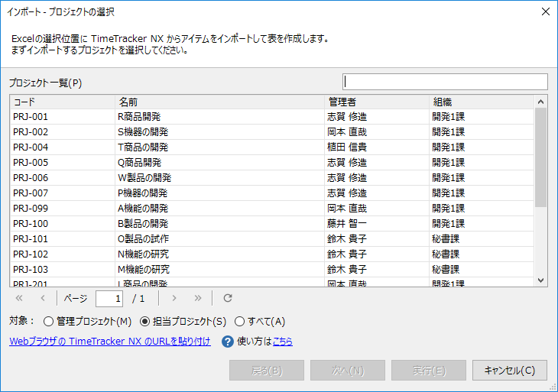Go to the next page
This screenshot has width=558, height=392.
pyautogui.click(x=174, y=298)
